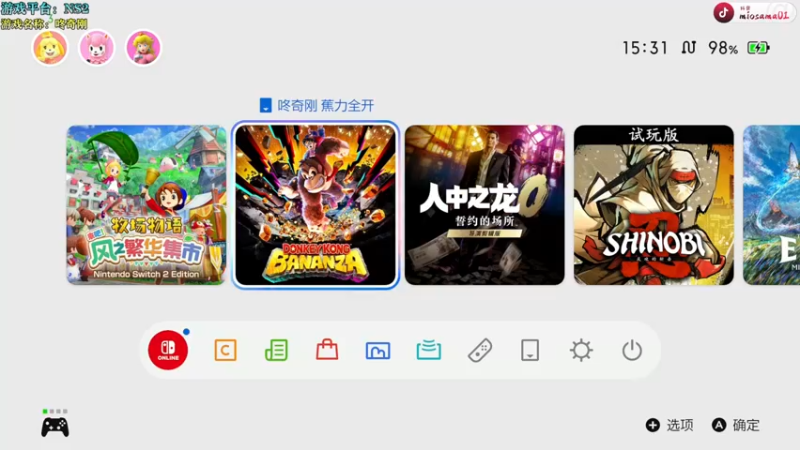Select the 牧场物语 风之繁华集市 game tile
Screen dimensions: 800x450
[x=146, y=205]
